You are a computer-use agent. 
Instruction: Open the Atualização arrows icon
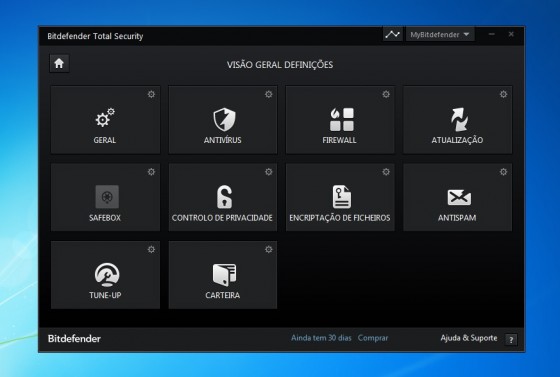(x=459, y=119)
